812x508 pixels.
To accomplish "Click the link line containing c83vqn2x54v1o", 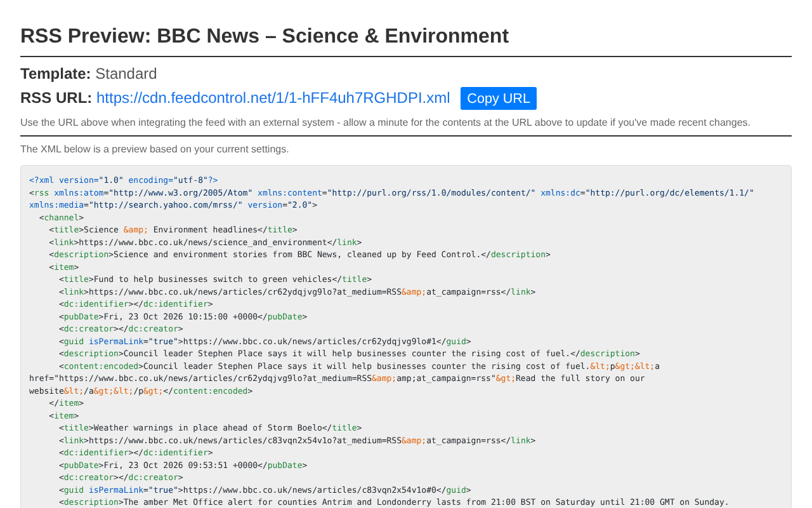I will pos(297,440).
